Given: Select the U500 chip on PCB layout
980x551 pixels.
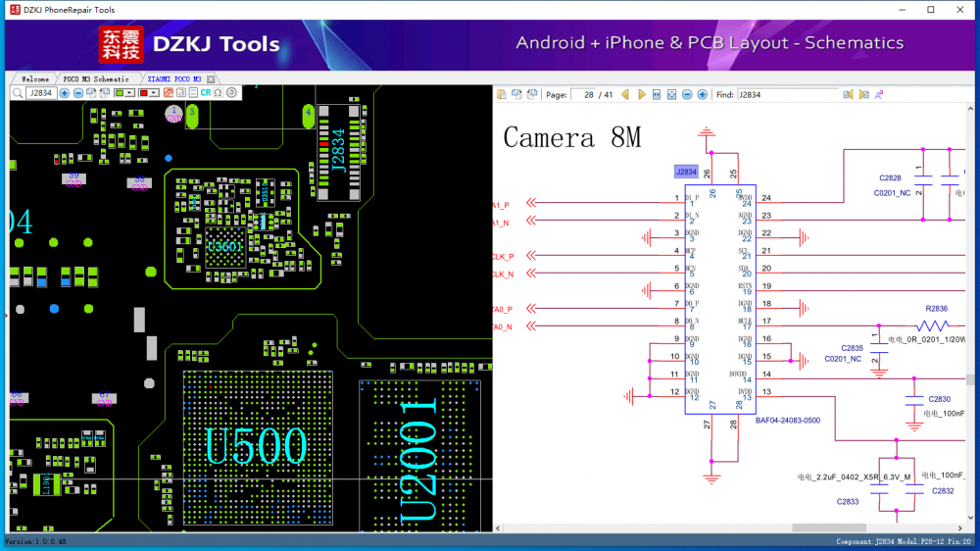Looking at the screenshot, I should tap(255, 446).
